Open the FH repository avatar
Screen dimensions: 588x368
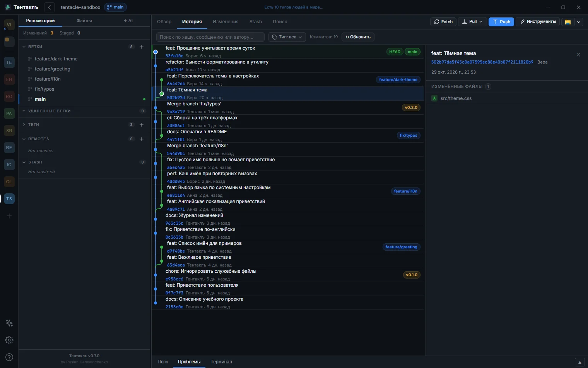click(x=9, y=79)
